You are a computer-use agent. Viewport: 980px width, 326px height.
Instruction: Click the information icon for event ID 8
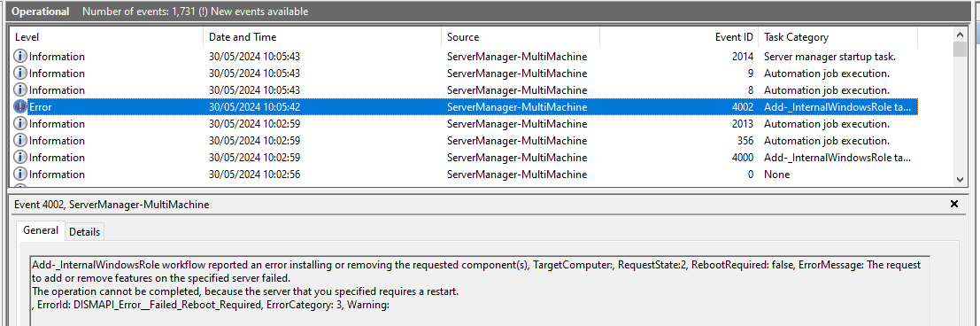(x=20, y=90)
